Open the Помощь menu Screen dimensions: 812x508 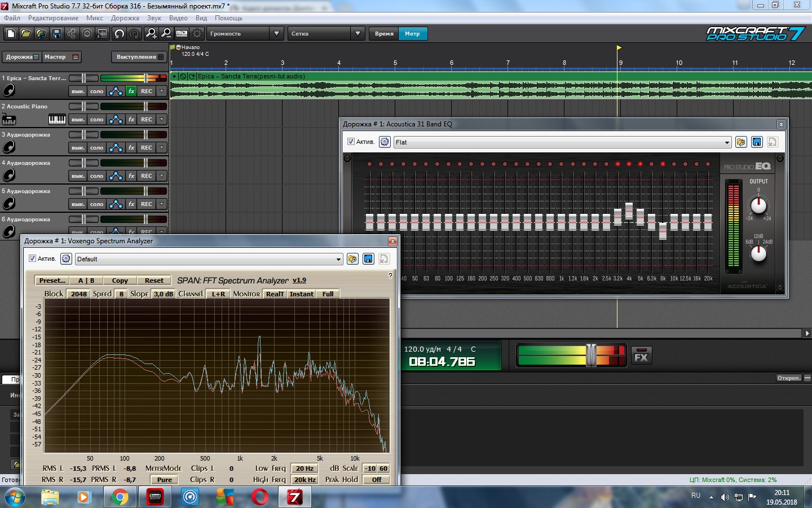(x=228, y=18)
